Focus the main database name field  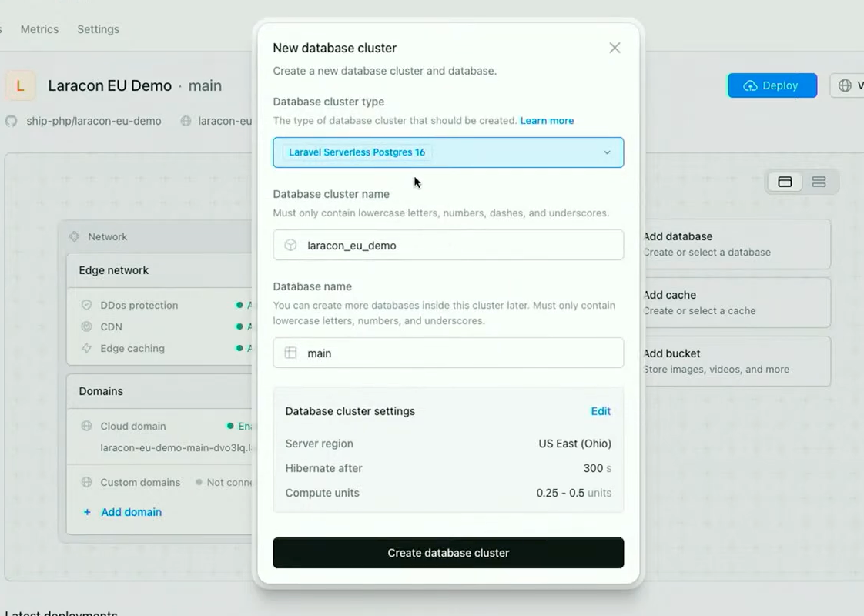coord(448,353)
